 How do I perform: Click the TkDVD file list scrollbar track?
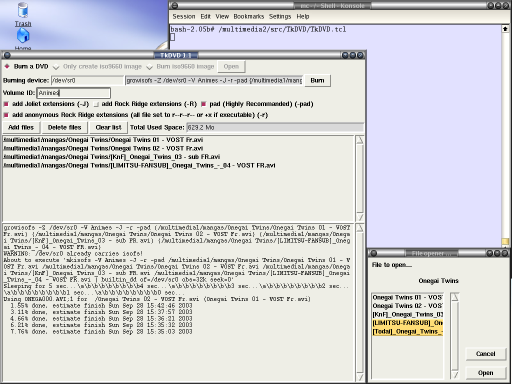click(360, 178)
